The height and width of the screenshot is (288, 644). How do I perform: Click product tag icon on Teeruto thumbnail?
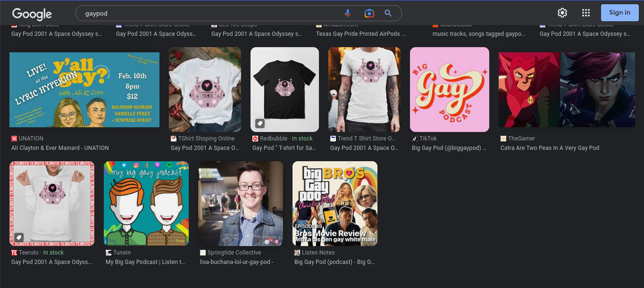(x=19, y=237)
